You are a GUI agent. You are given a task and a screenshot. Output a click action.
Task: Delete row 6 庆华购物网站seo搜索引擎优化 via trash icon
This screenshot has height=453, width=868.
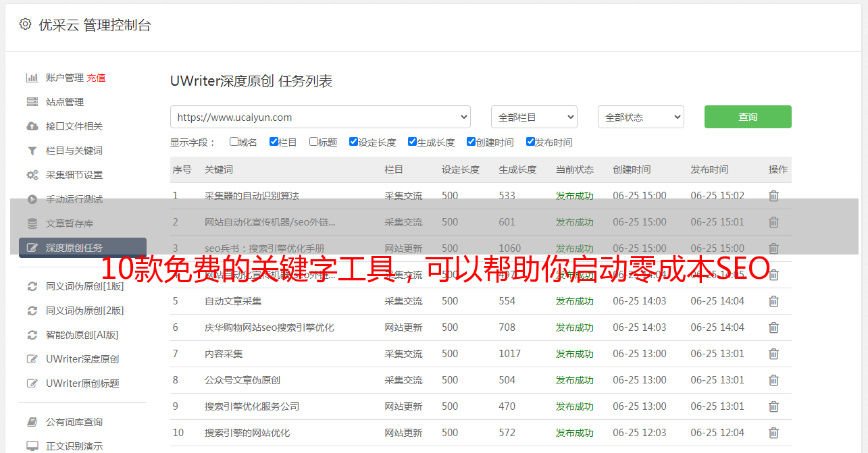pyautogui.click(x=774, y=327)
